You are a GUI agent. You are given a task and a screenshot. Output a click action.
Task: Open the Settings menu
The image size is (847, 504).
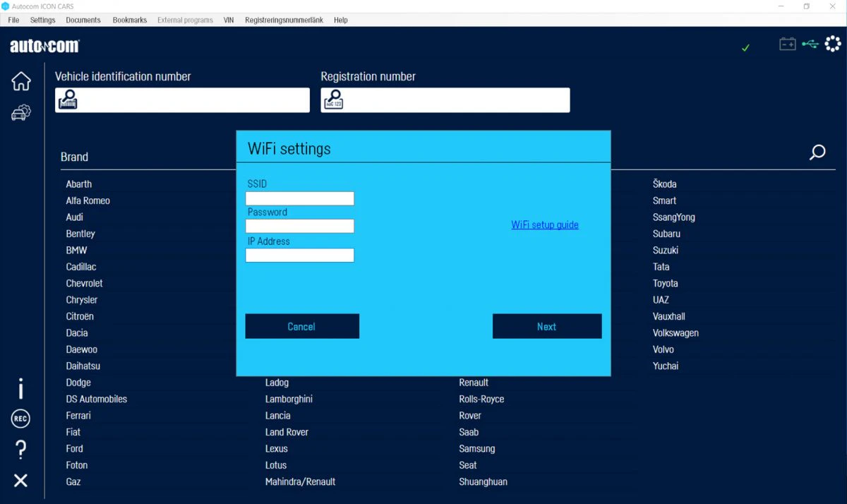43,20
